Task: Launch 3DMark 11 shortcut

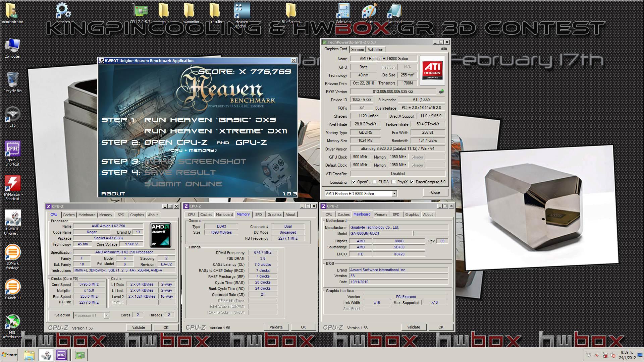Action: (12, 290)
